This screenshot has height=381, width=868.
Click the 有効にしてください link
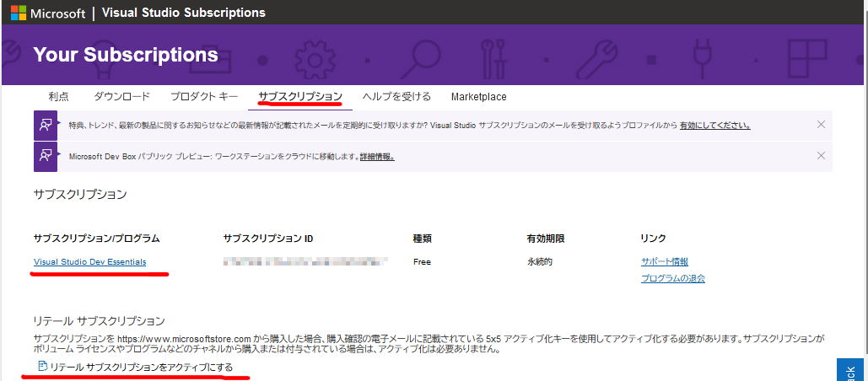click(715, 125)
